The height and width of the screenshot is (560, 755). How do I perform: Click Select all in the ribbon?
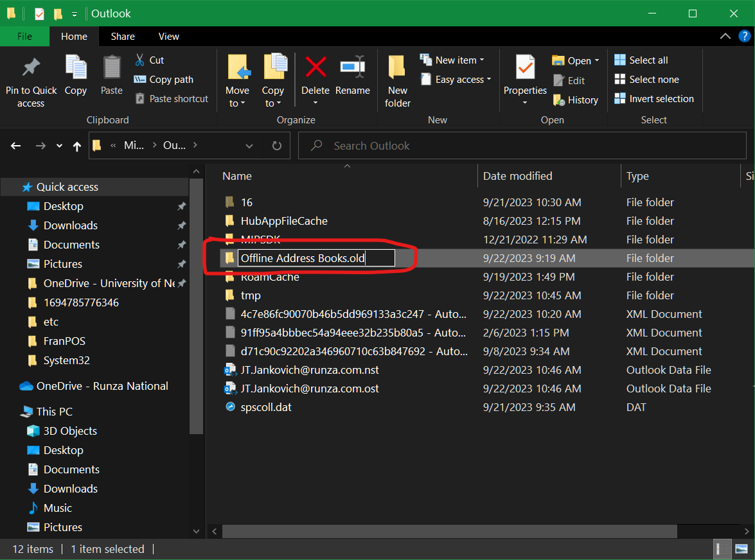[x=641, y=60]
